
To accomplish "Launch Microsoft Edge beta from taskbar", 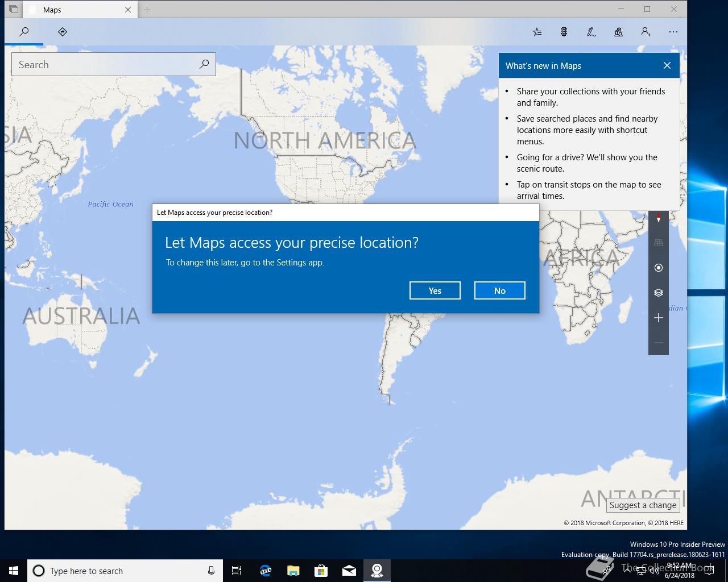I will 265,571.
